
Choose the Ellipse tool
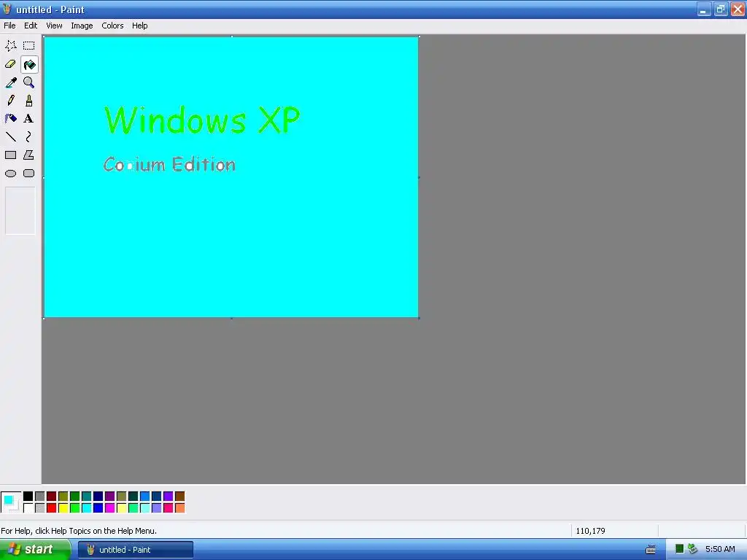pyautogui.click(x=10, y=174)
